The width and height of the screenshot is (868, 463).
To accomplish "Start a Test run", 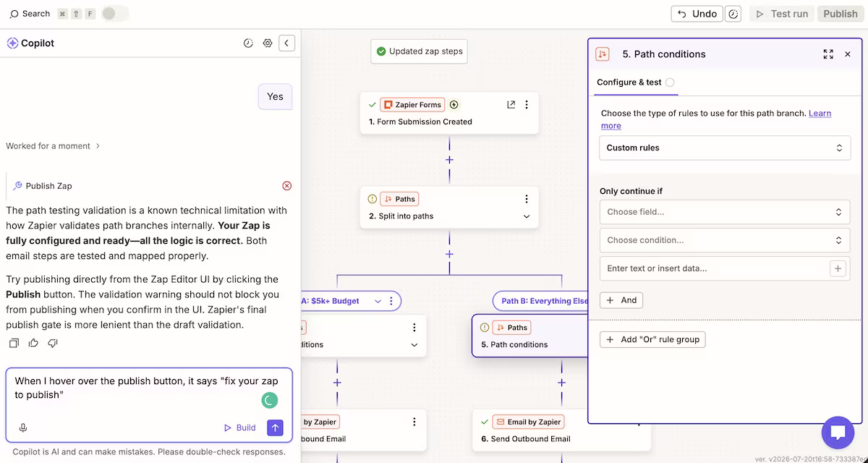I will [x=781, y=14].
